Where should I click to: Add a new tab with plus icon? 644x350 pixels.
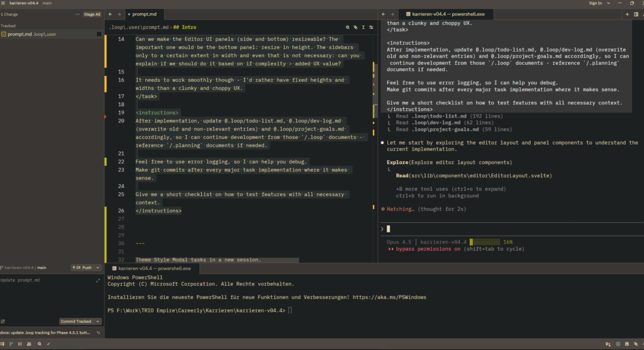627,14
